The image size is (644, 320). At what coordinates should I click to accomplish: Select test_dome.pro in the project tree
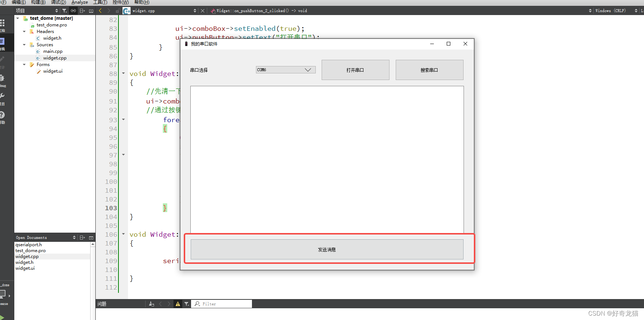(52, 25)
